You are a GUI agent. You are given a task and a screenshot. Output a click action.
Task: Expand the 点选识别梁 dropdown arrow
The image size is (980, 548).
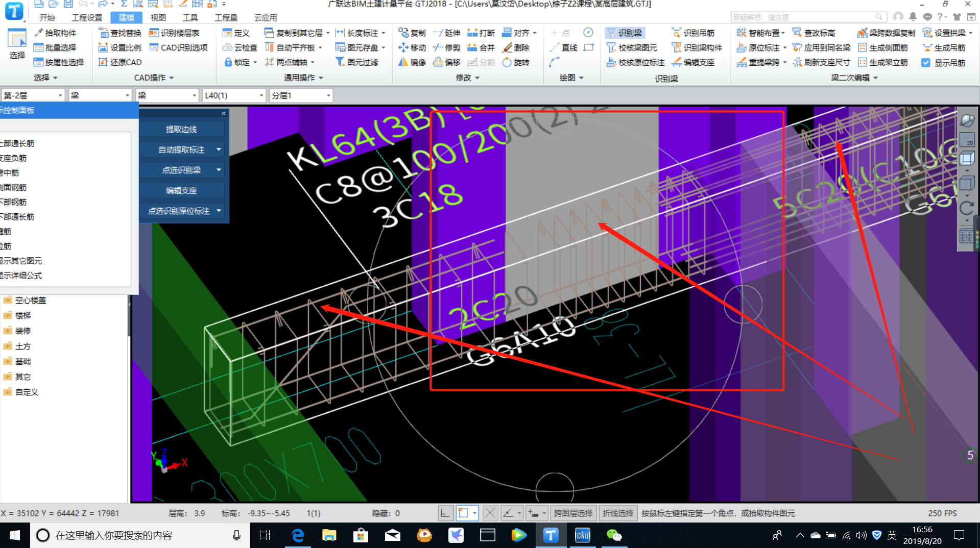click(x=219, y=170)
